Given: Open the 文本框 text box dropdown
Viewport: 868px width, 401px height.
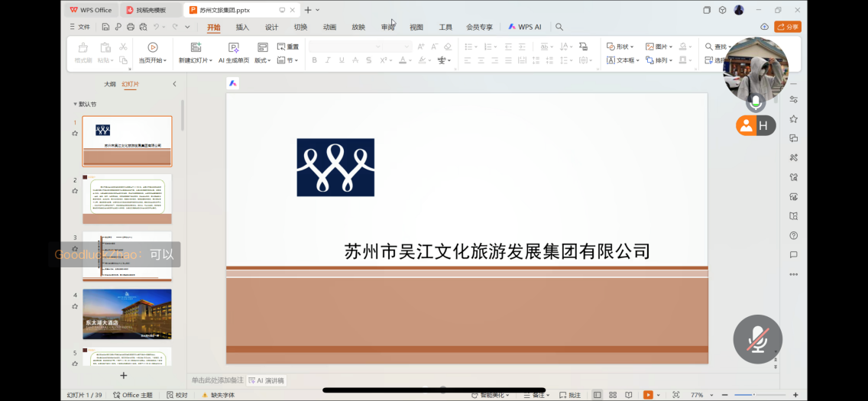Looking at the screenshot, I should 623,60.
